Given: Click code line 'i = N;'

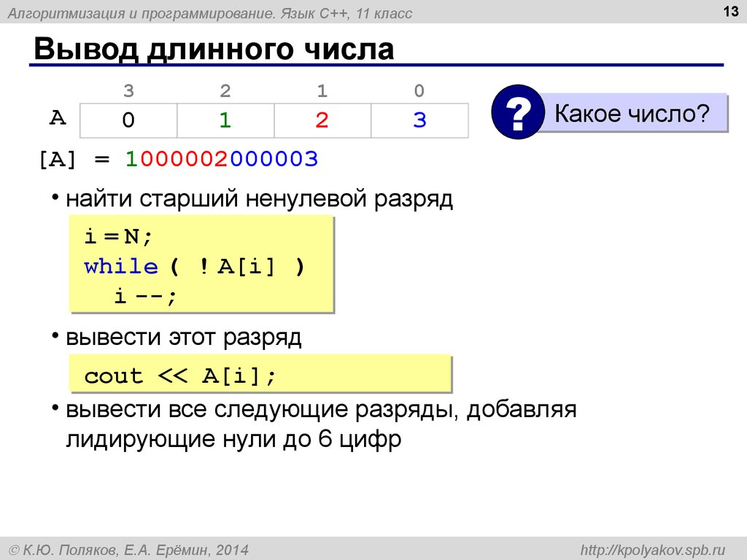Looking at the screenshot, I should tap(118, 236).
